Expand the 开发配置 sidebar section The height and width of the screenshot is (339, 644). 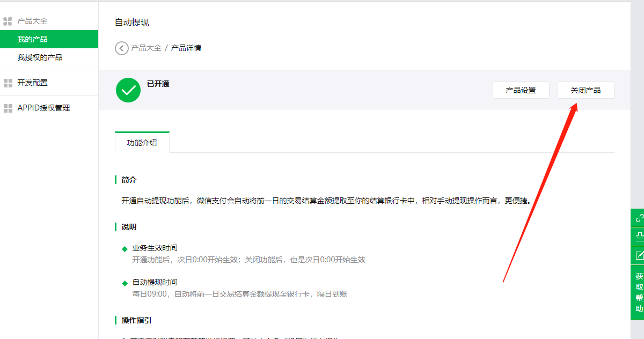pos(32,83)
